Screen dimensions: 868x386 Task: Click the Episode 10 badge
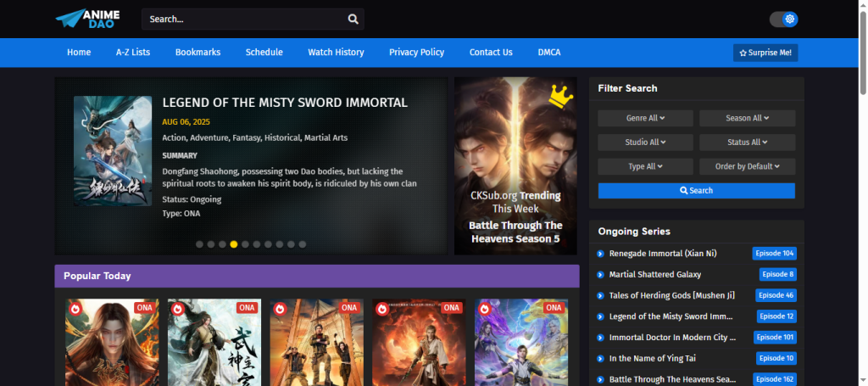776,358
